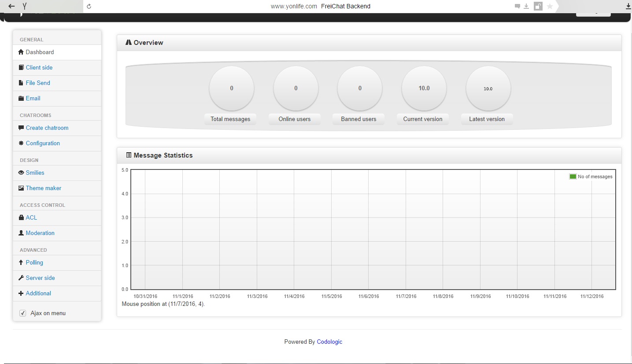Image resolution: width=632 pixels, height=364 pixels.
Task: Open downloads arrow icon at far right
Action: point(628,6)
